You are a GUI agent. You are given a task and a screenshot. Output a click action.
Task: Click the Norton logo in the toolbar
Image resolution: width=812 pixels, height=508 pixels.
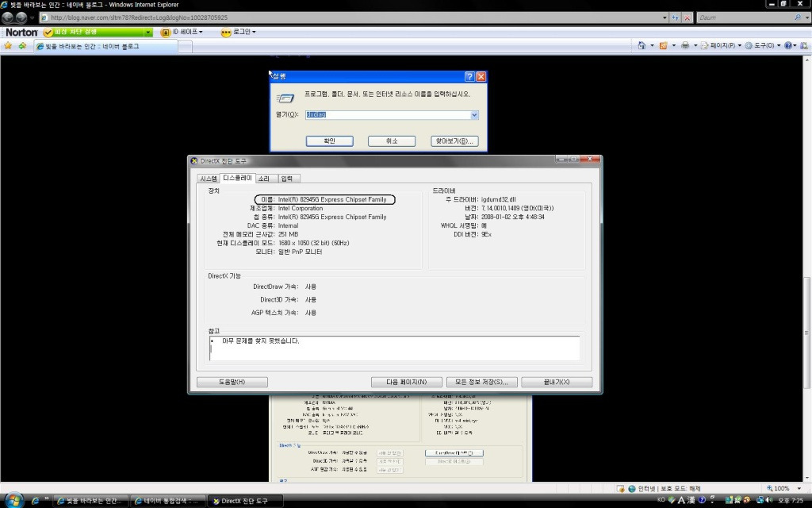pyautogui.click(x=21, y=32)
